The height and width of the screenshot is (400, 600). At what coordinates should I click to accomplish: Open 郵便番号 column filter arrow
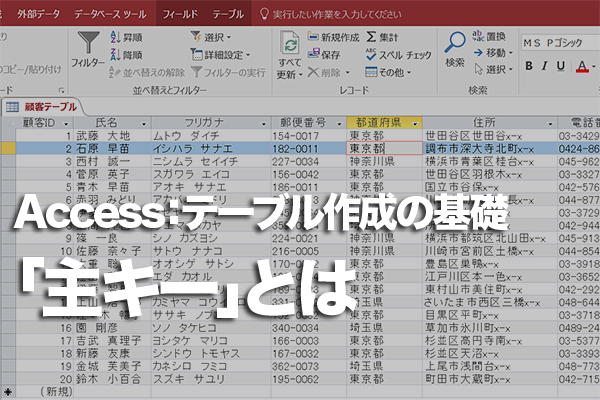tap(339, 124)
